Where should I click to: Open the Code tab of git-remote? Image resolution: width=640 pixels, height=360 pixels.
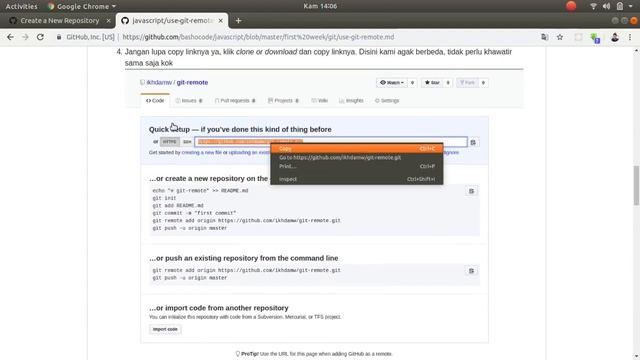(155, 100)
